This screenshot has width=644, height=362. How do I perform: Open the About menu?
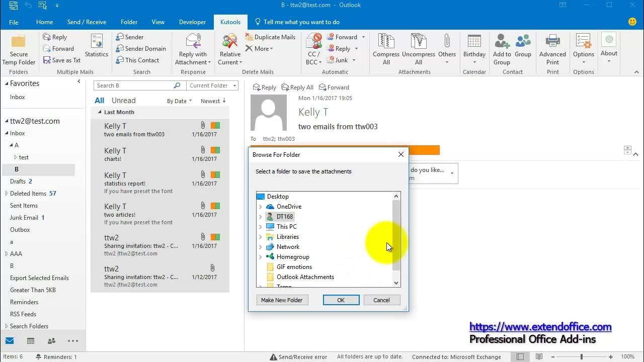click(609, 49)
